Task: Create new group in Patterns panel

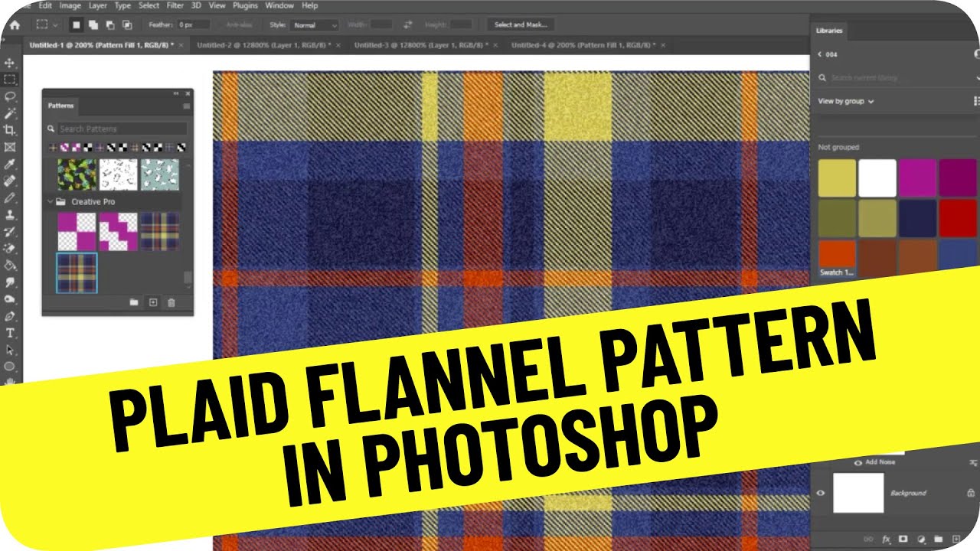Action: tap(134, 302)
